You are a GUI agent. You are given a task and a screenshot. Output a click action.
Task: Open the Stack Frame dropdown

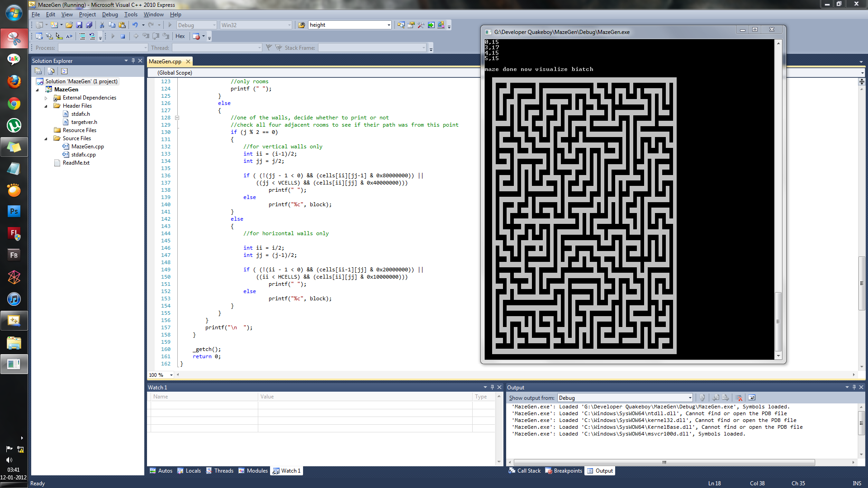click(372, 47)
